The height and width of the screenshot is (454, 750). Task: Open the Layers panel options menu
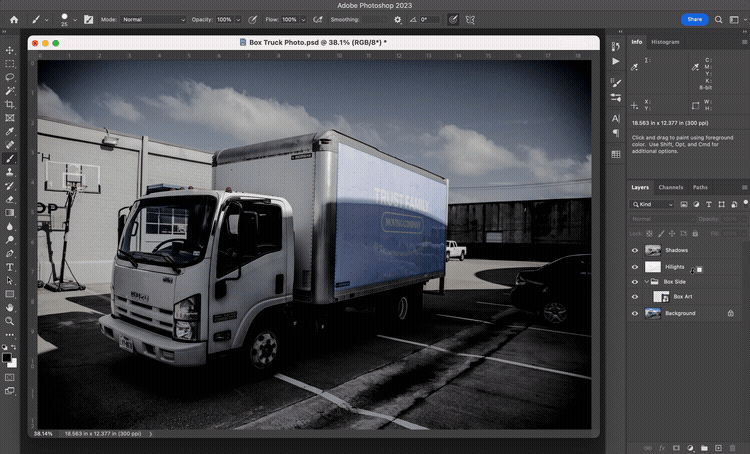[x=744, y=187]
